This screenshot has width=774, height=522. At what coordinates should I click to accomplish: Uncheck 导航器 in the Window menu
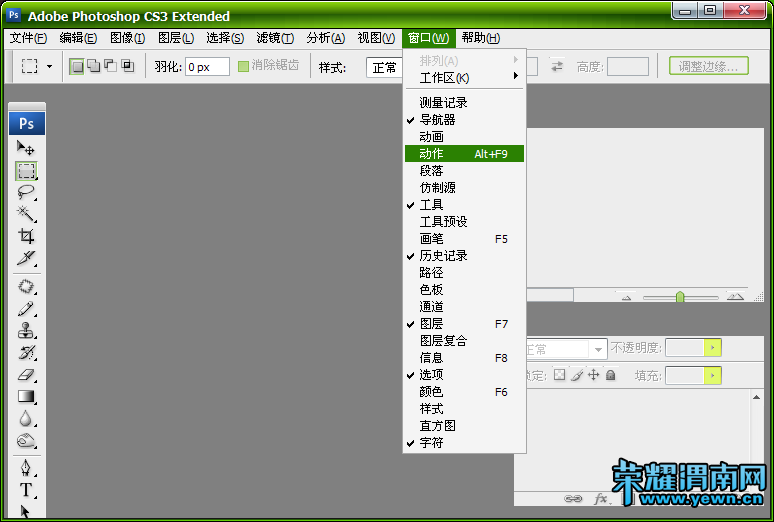coord(438,120)
